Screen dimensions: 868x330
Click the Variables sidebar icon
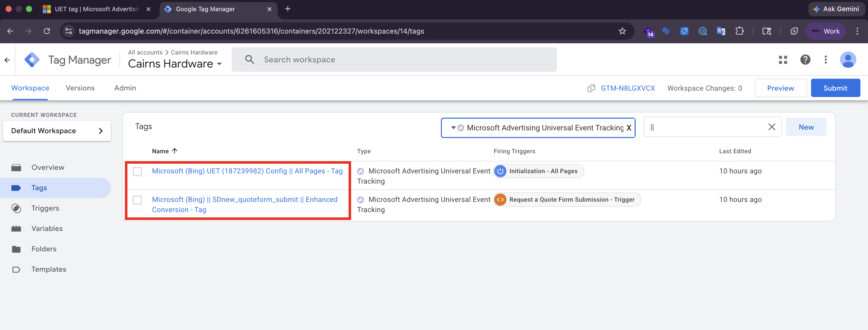pyautogui.click(x=16, y=228)
